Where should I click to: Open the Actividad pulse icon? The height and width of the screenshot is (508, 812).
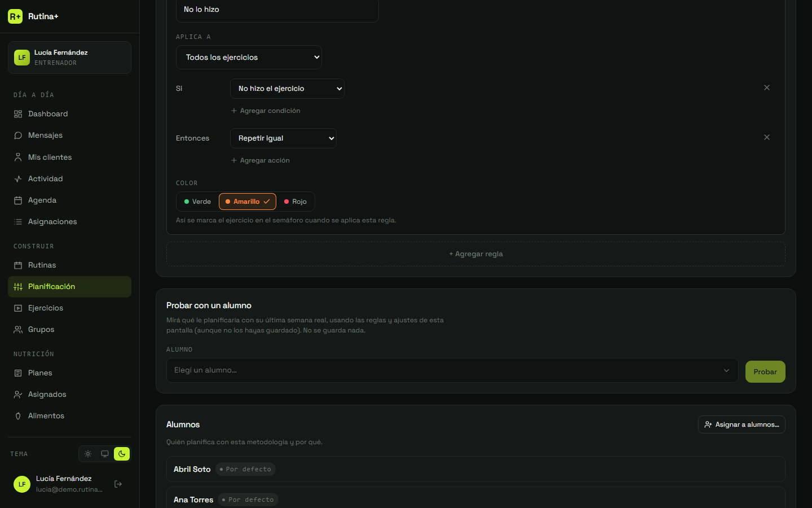18,179
